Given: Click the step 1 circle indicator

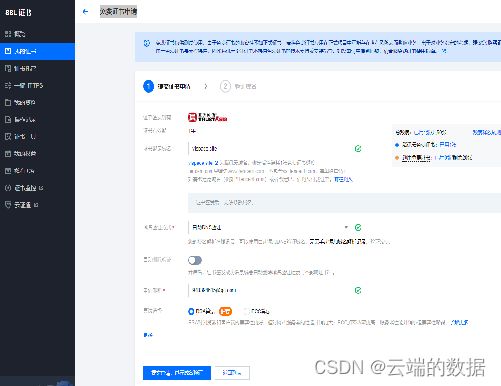Looking at the screenshot, I should click(148, 86).
